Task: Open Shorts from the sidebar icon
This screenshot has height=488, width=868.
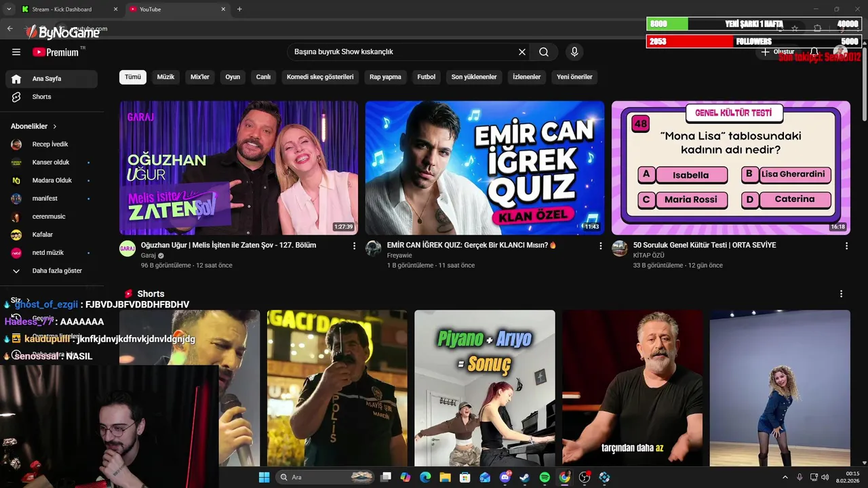Action: [16, 97]
